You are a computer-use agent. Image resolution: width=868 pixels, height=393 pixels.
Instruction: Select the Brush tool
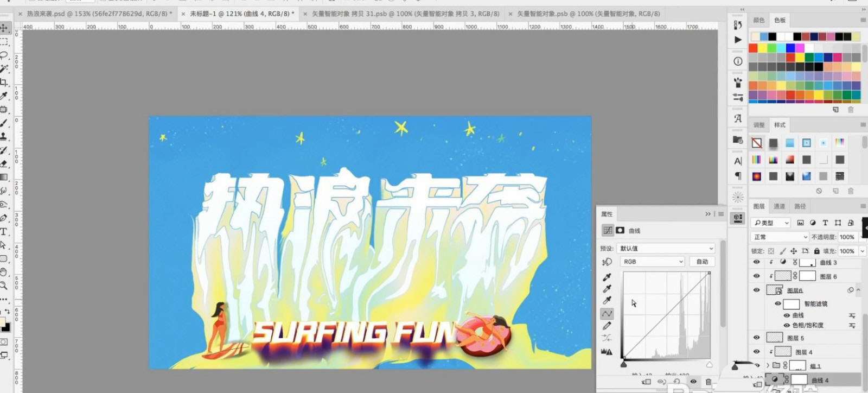tap(4, 123)
